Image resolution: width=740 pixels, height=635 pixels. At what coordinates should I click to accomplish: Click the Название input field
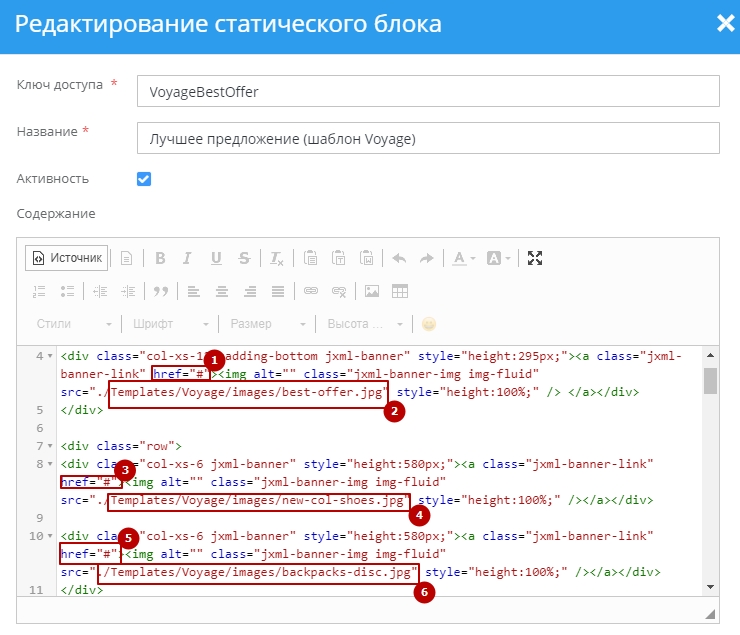point(428,138)
